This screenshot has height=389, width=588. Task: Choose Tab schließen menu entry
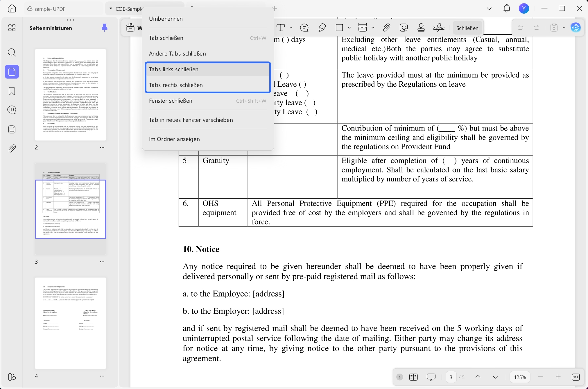click(208, 38)
